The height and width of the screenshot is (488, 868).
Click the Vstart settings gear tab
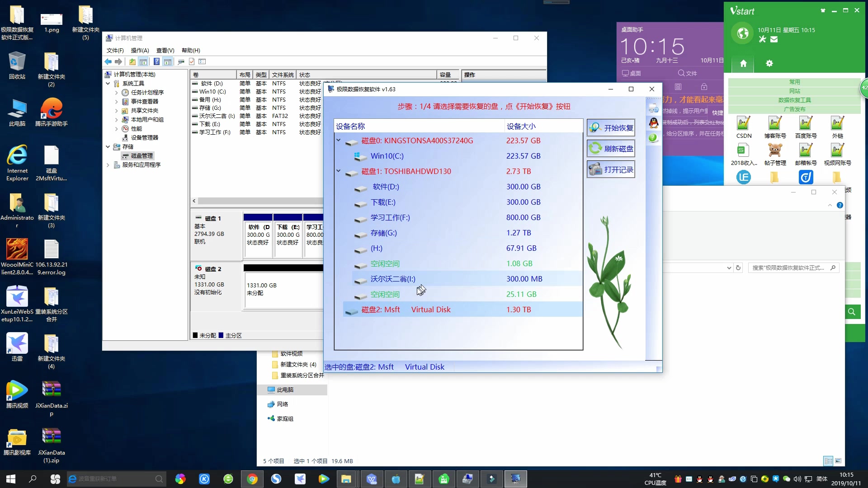[769, 63]
